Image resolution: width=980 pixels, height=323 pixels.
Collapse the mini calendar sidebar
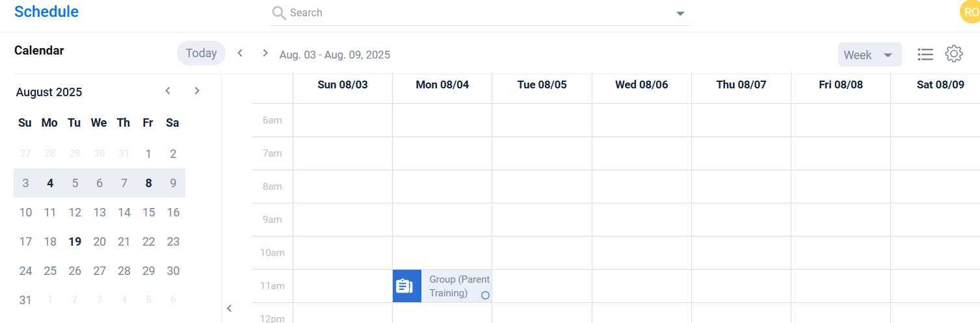click(x=229, y=309)
